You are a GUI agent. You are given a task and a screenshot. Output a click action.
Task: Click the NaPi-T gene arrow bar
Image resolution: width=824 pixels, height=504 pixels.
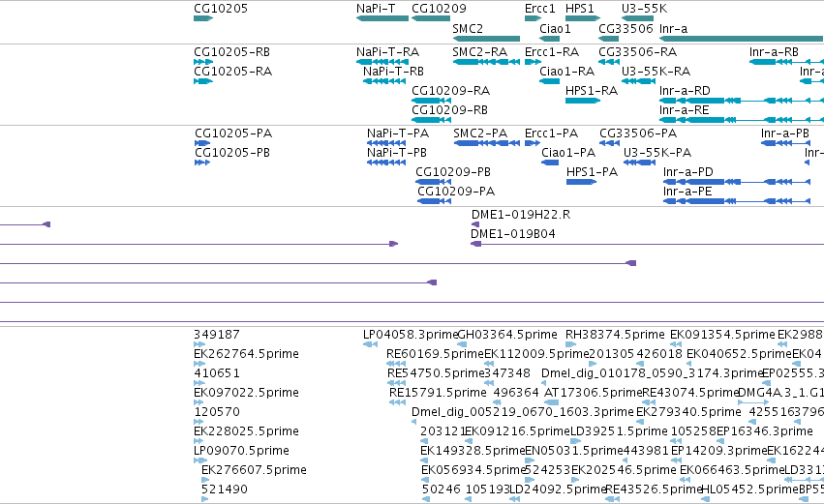point(382,18)
